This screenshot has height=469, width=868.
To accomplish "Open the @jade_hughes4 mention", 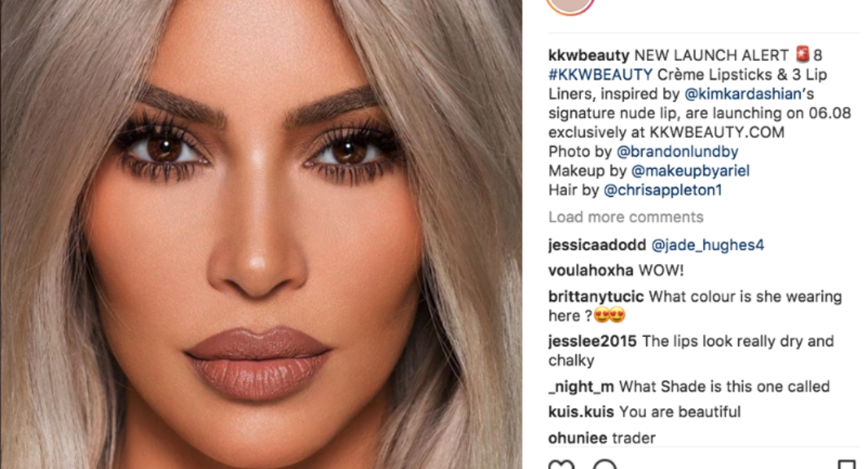I will coord(708,245).
